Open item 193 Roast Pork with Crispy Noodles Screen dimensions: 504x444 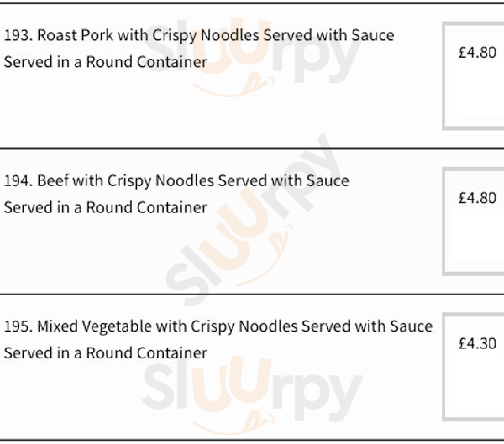click(199, 35)
